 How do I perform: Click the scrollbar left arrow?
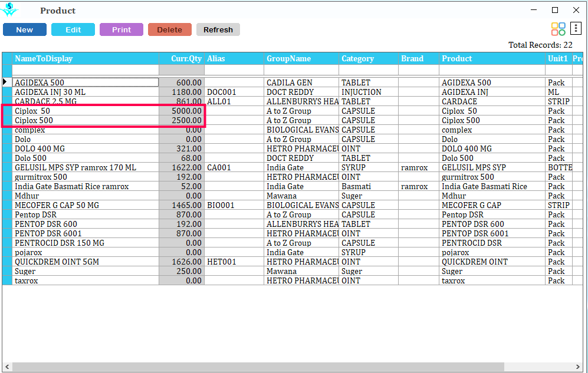(x=6, y=367)
